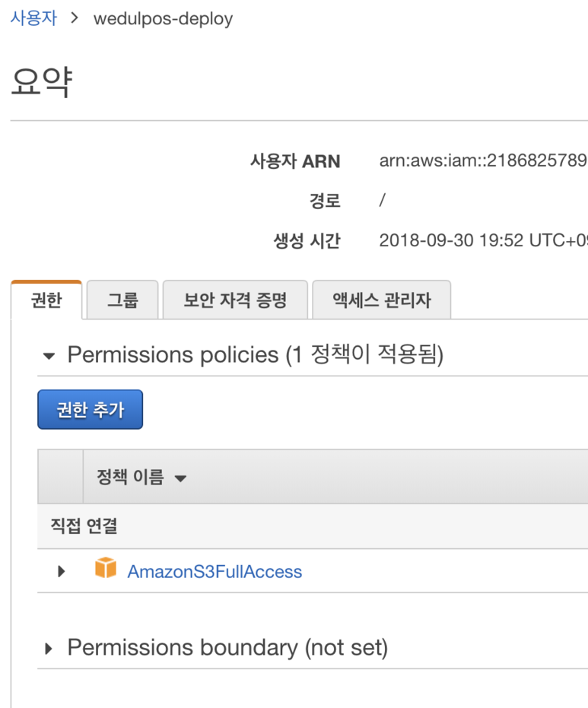Click the 사용자 ARN label
Viewport: 588px width, 708px height.
(295, 161)
